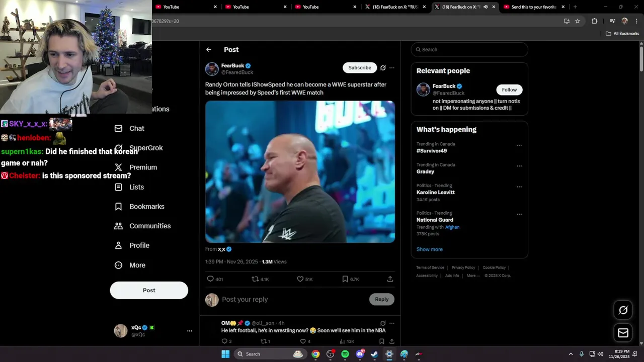Open Steam from the taskbar
The height and width of the screenshot is (362, 644).
(374, 354)
